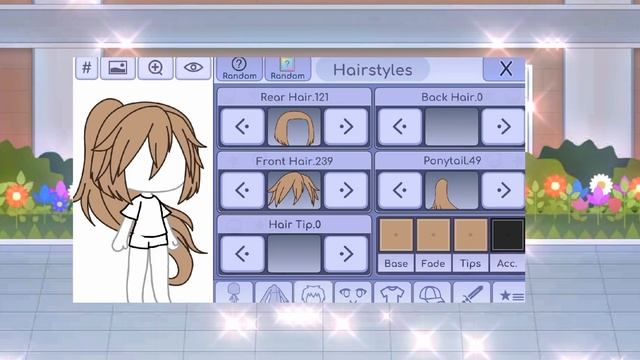
Task: Go to next Hair Tip style
Action: pyautogui.click(x=346, y=254)
